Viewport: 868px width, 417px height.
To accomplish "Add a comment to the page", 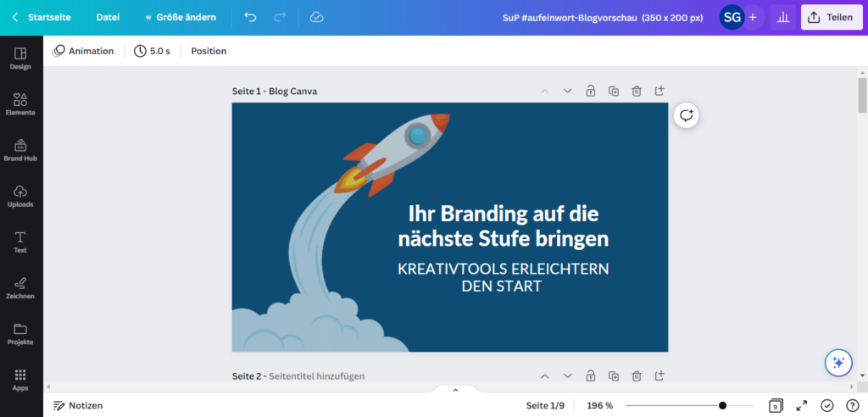I will click(x=687, y=116).
